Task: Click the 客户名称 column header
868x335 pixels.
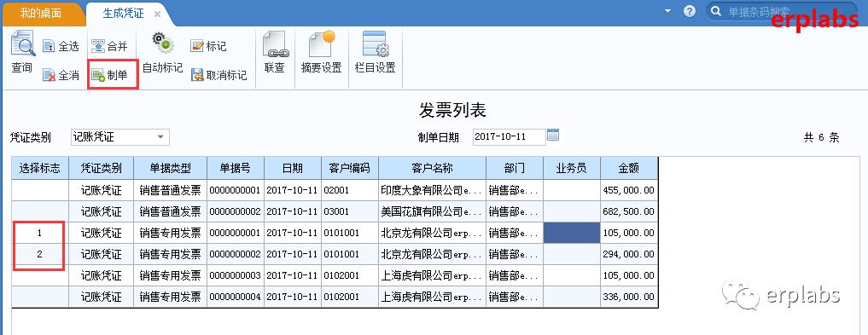Action: (433, 168)
